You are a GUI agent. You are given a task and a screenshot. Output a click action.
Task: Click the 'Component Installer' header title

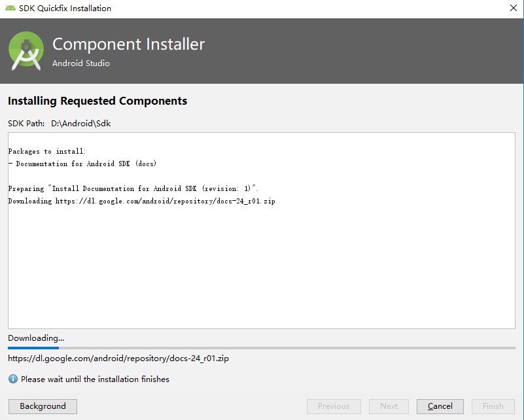point(128,44)
